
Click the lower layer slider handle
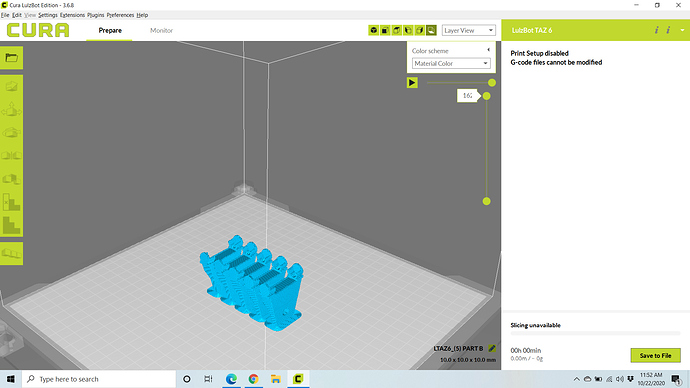486,201
